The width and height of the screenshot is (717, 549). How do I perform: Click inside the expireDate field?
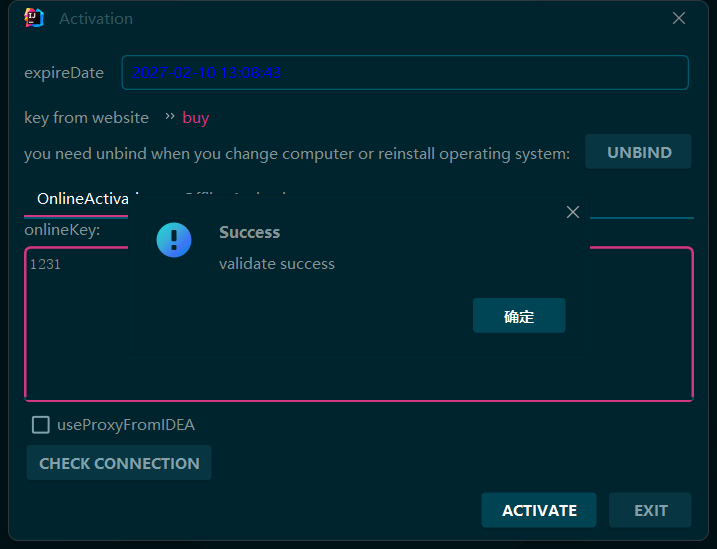[405, 73]
